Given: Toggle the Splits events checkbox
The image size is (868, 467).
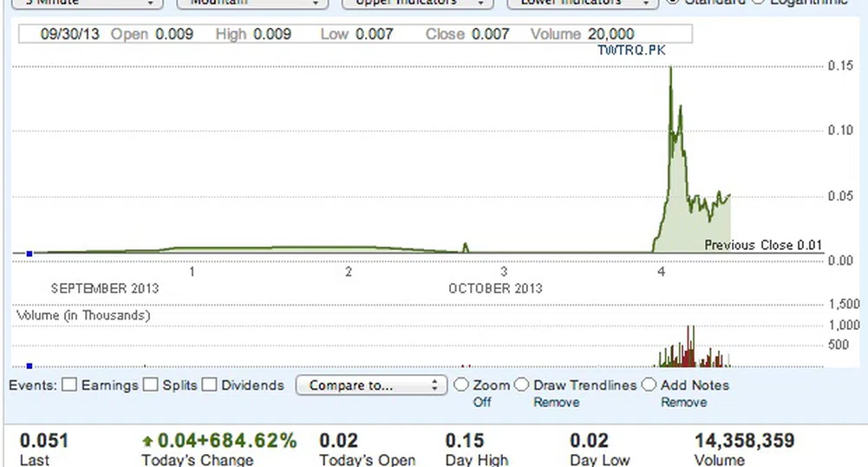Looking at the screenshot, I should click(x=151, y=385).
